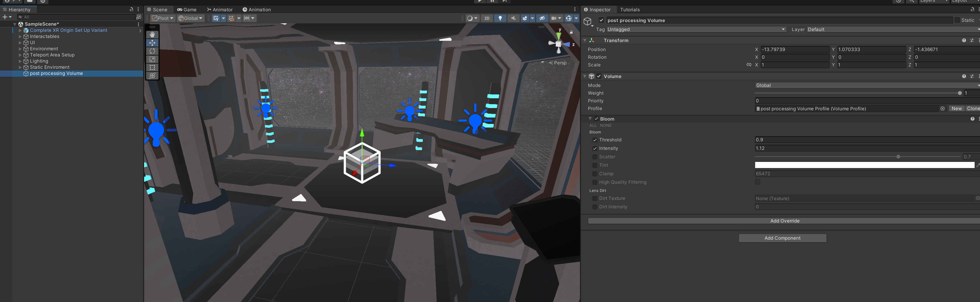This screenshot has width=980, height=302.
Task: Switch to the Game tab
Action: click(x=187, y=9)
